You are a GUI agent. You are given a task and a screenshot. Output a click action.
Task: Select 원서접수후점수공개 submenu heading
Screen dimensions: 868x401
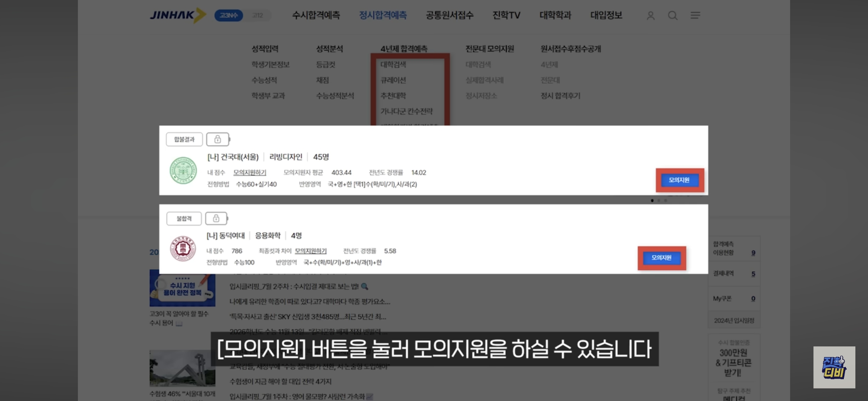(x=571, y=49)
